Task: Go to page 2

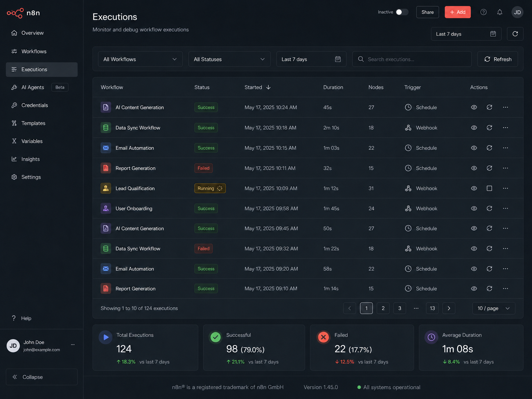Action: (x=383, y=308)
